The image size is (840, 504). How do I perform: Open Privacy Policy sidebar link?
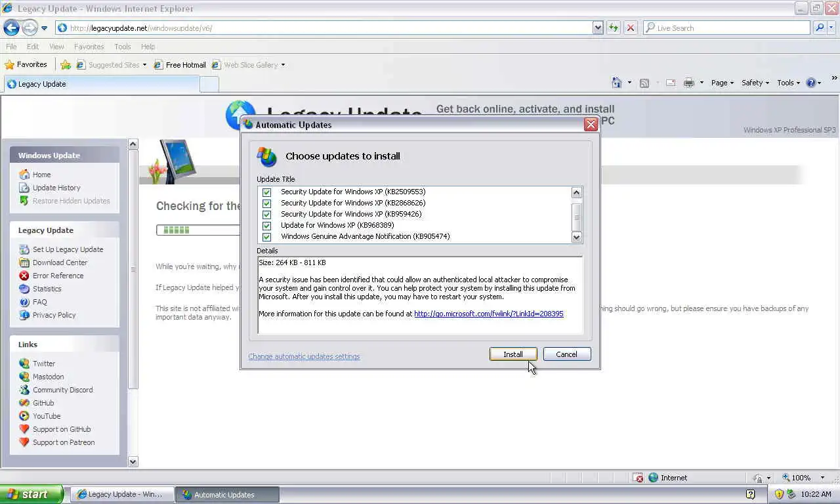click(x=54, y=315)
